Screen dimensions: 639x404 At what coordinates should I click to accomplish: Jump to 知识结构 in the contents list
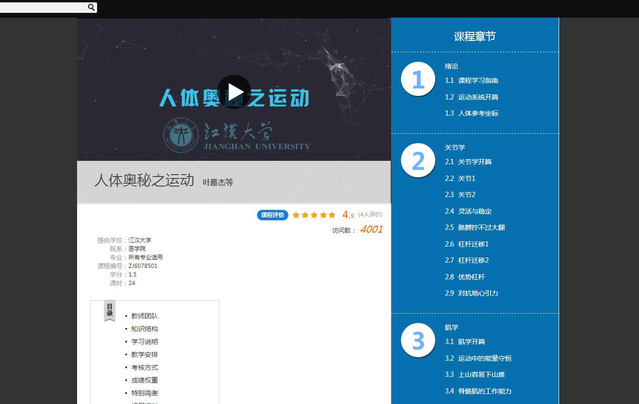pyautogui.click(x=144, y=329)
